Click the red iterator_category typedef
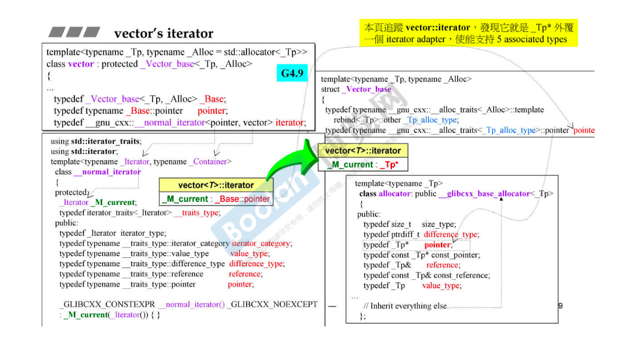 tap(261, 243)
